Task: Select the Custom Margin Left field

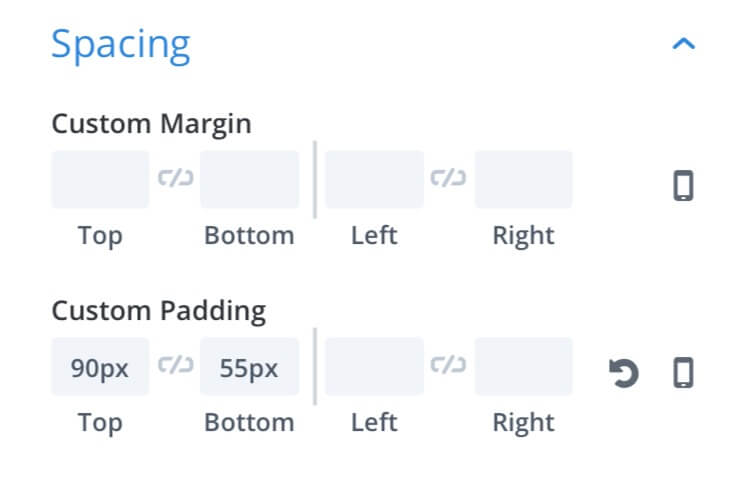Action: click(x=374, y=179)
